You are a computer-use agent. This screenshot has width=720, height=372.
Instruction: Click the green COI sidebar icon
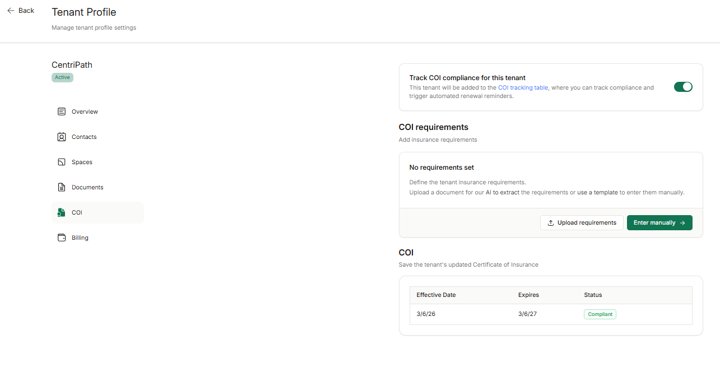(x=62, y=213)
